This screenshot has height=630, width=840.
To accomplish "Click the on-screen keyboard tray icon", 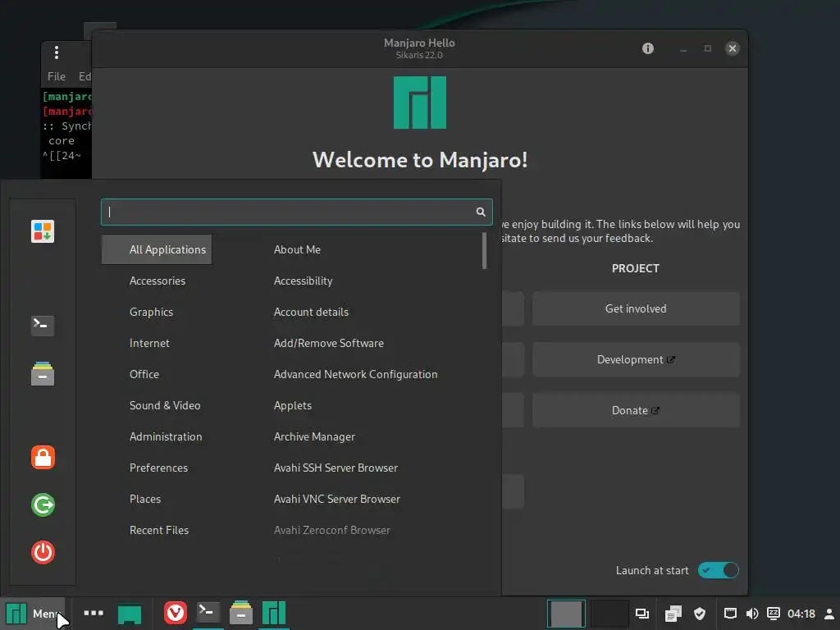I will [x=773, y=614].
